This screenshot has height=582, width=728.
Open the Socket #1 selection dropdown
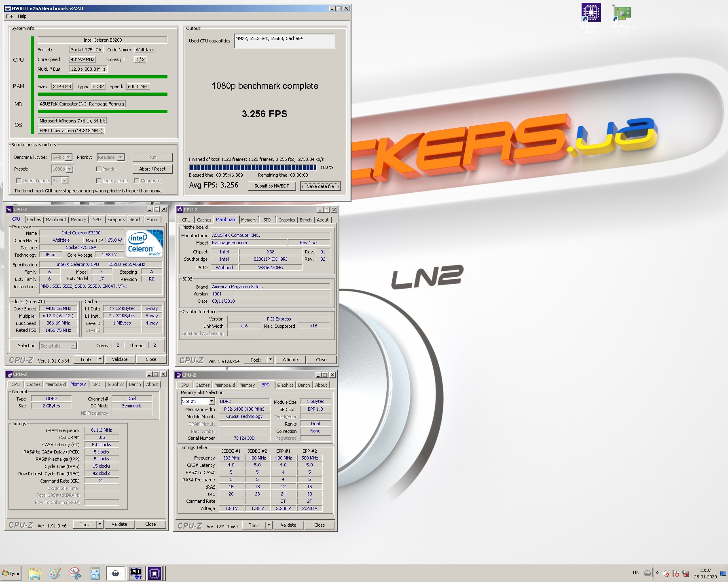(x=73, y=346)
